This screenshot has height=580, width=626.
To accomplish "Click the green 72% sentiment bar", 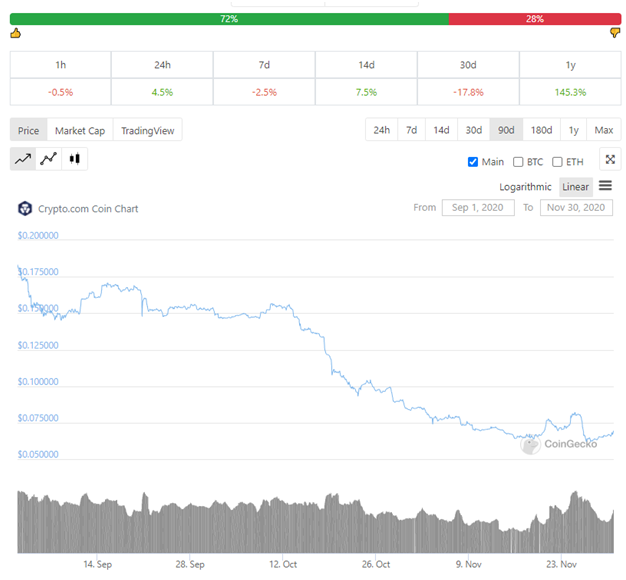I will pyautogui.click(x=229, y=19).
